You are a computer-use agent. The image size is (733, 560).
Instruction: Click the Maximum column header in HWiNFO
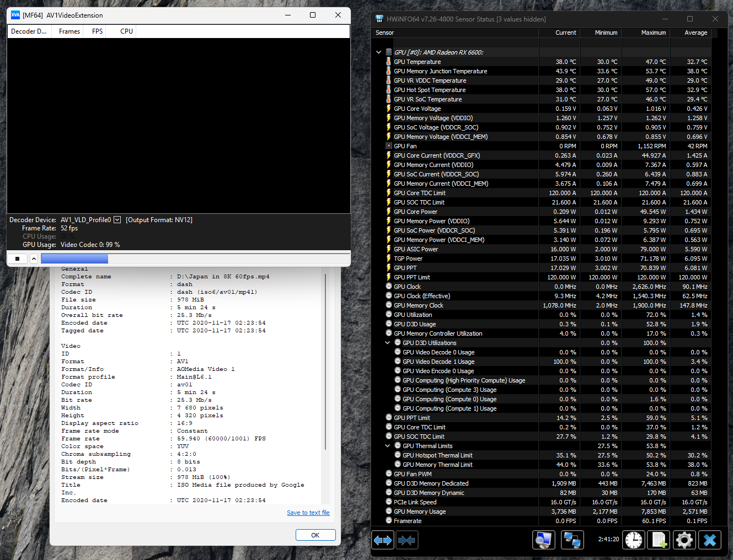coord(645,33)
